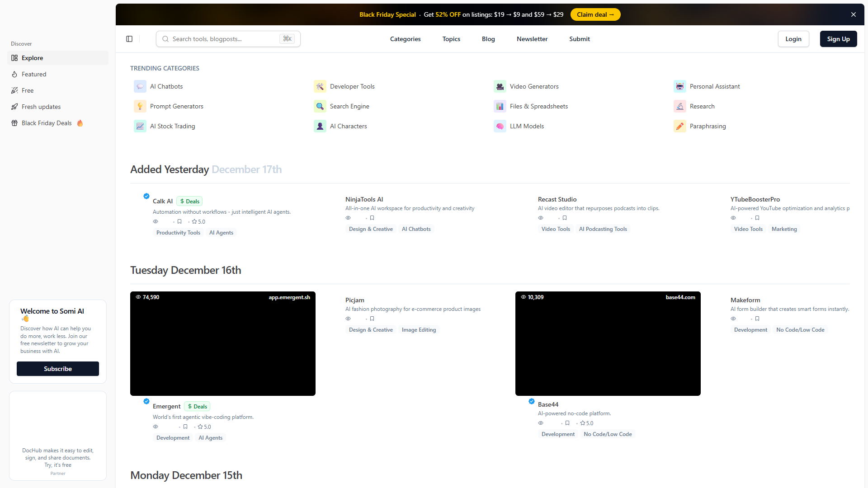Click the Claim deal button

[595, 14]
